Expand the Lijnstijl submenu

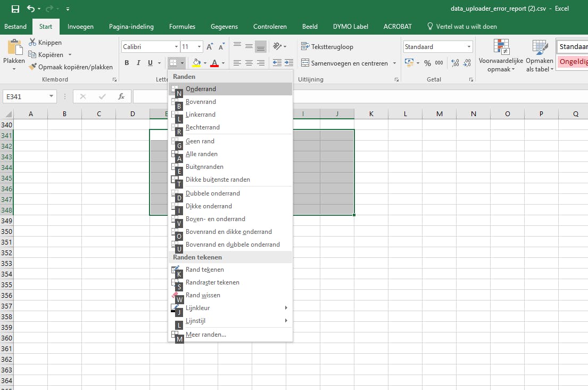[x=195, y=320]
